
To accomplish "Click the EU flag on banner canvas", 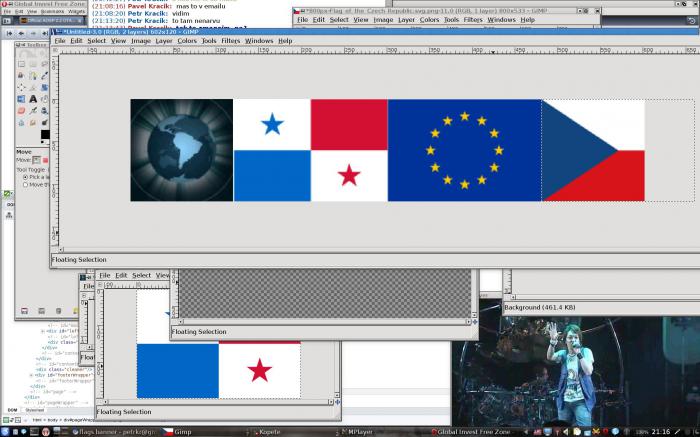I will tap(465, 150).
